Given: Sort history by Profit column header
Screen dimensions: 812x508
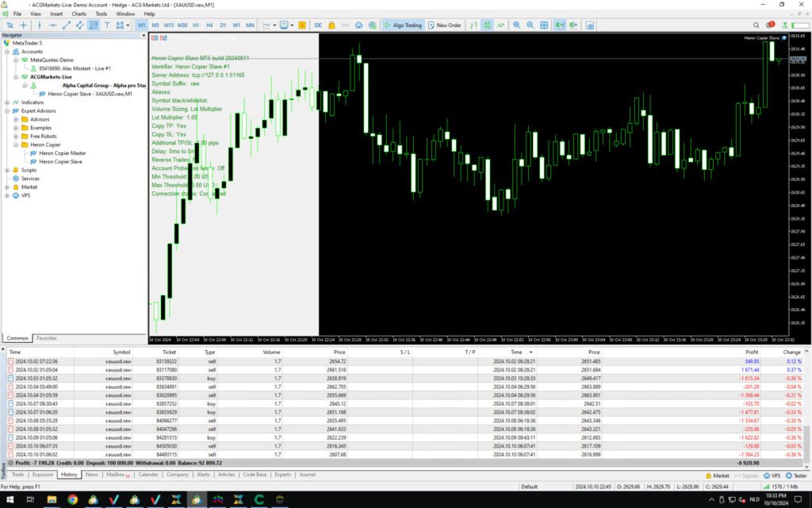Looking at the screenshot, I should [x=752, y=352].
